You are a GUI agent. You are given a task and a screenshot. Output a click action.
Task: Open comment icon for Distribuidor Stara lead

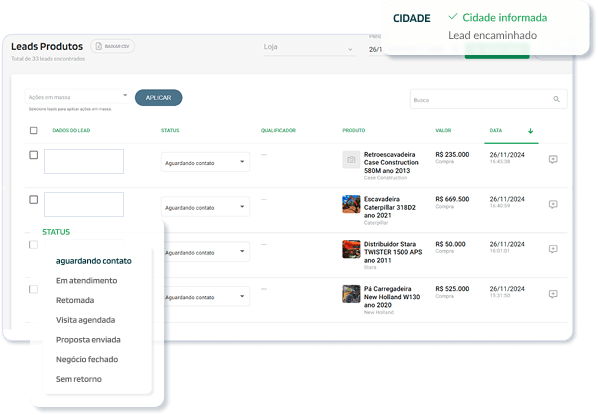[553, 249]
